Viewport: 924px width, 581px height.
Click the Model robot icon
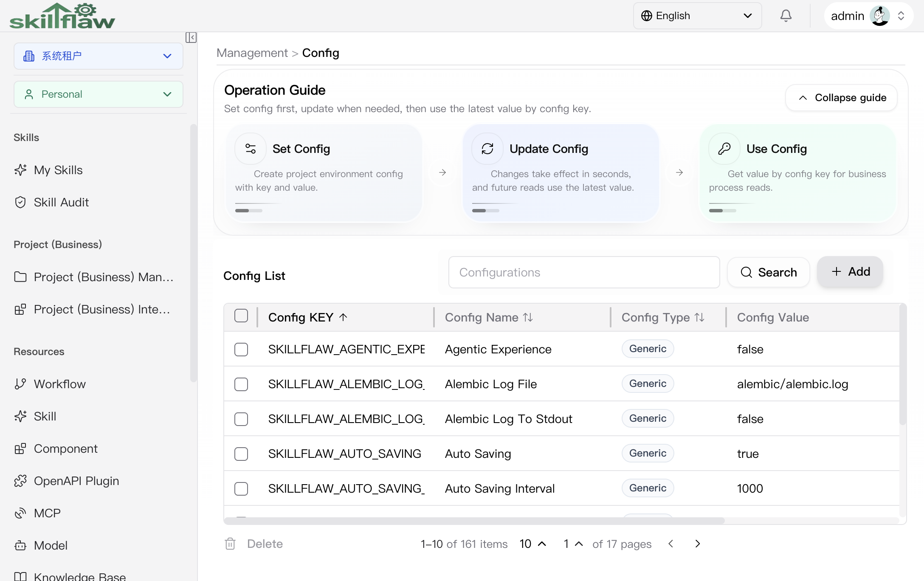click(20, 545)
